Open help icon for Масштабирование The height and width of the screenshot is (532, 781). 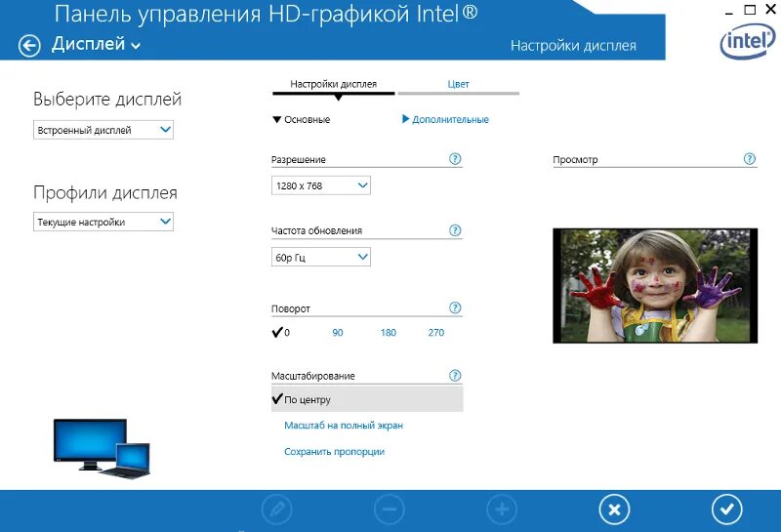point(455,375)
